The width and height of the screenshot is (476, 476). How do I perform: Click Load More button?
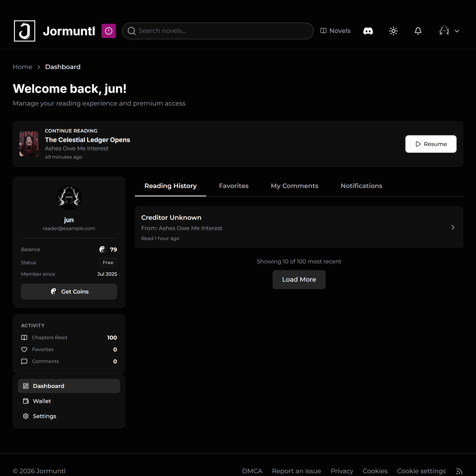(299, 280)
